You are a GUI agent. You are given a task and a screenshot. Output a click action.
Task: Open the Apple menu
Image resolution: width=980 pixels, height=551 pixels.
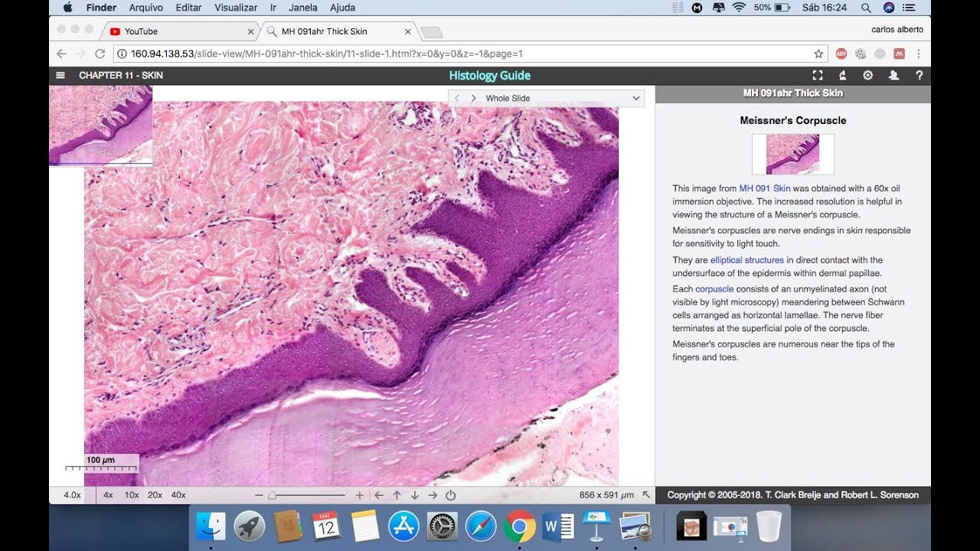point(67,8)
